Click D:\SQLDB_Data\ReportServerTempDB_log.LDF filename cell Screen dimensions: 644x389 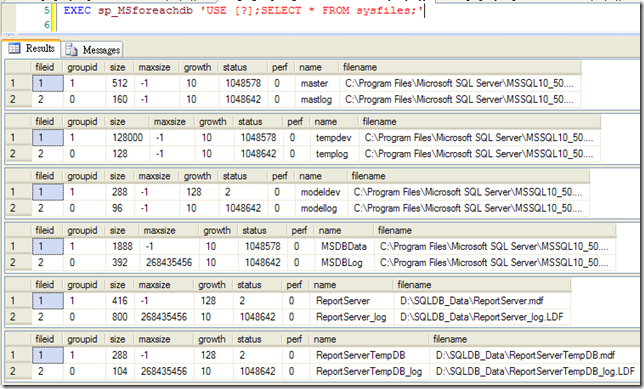click(x=536, y=371)
